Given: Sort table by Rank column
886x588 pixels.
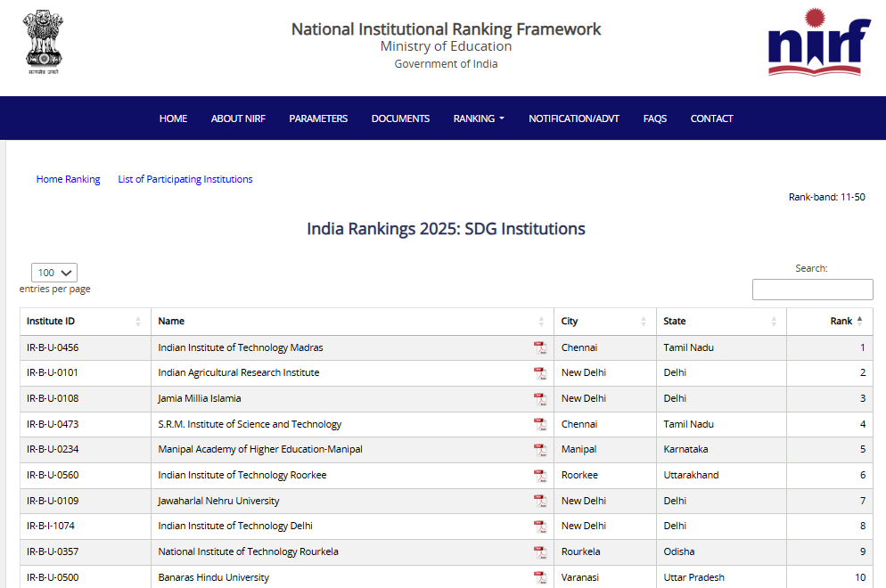Looking at the screenshot, I should tap(841, 322).
